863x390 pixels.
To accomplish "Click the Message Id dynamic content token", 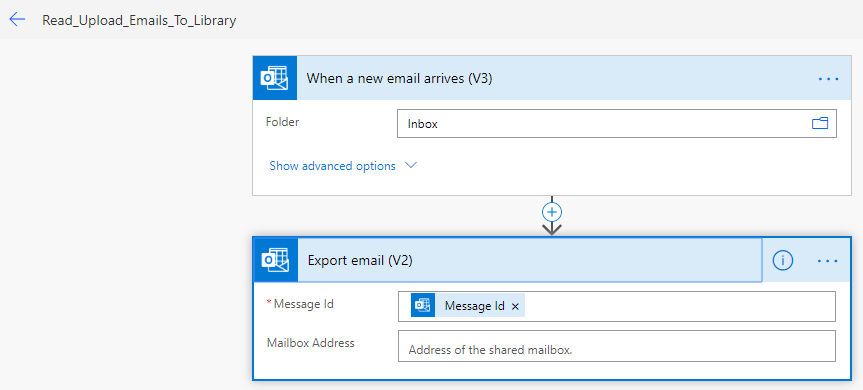I will (468, 306).
